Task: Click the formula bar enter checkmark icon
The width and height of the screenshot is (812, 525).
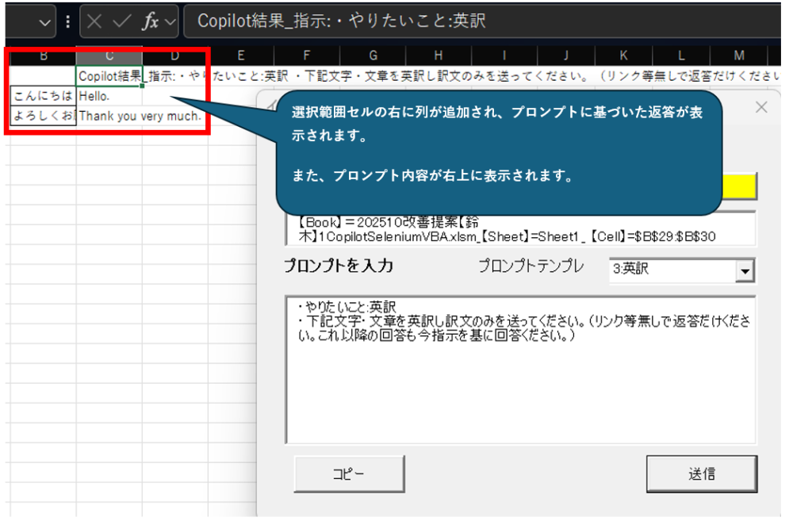Action: [121, 21]
